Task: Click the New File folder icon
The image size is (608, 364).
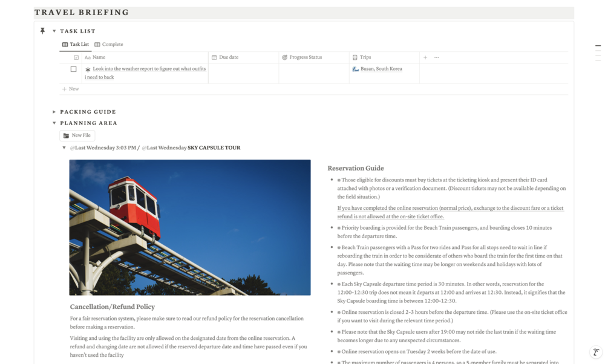Action: (67, 135)
